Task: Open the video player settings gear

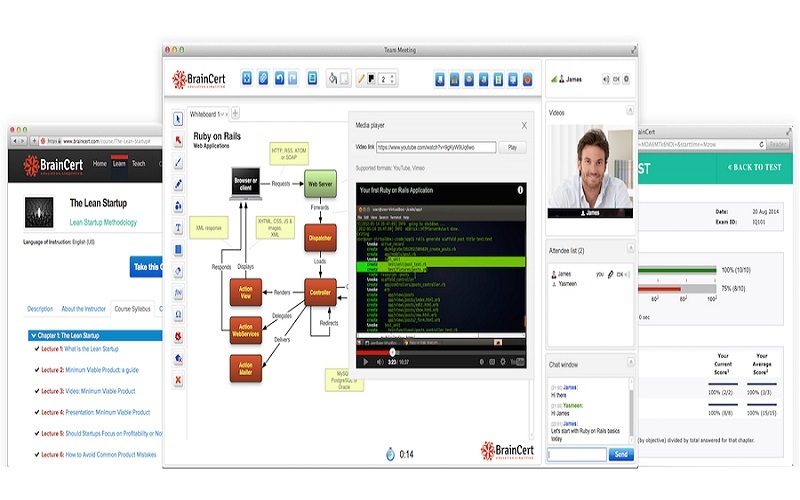Action: point(503,362)
